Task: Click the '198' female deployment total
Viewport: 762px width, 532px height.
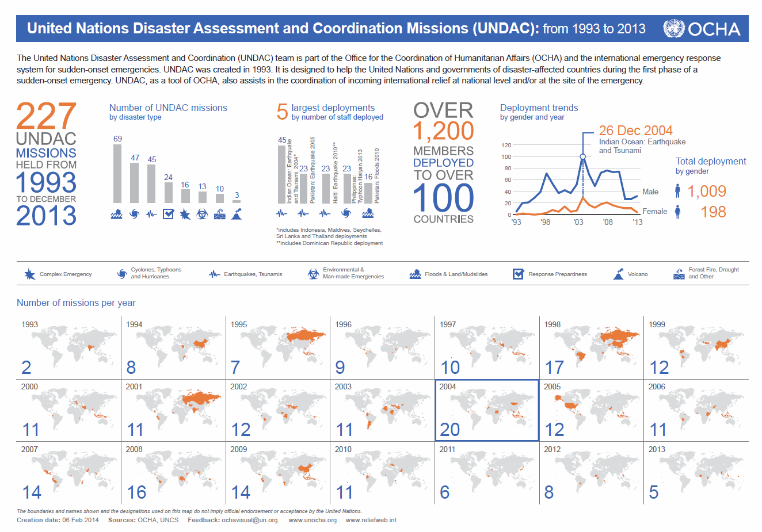Action: pos(714,212)
